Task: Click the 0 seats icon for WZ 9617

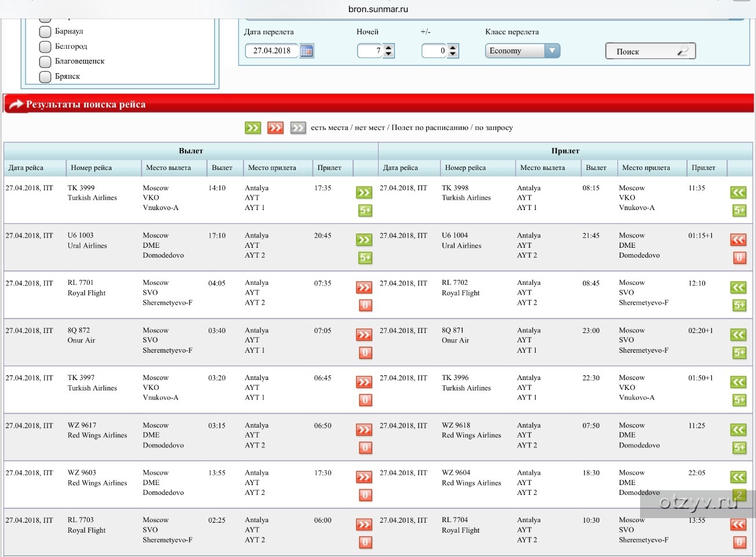Action: point(365,448)
